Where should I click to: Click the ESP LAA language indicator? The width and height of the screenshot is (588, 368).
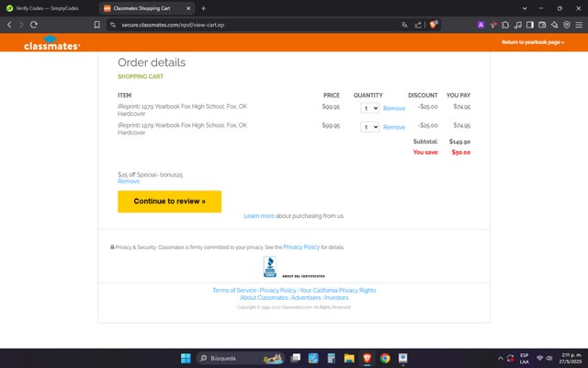[525, 358]
